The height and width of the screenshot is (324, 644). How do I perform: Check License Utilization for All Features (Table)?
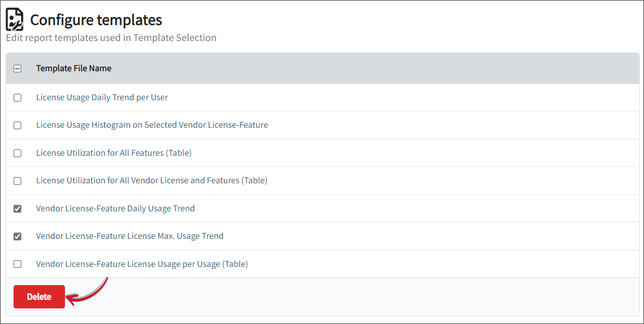17,153
